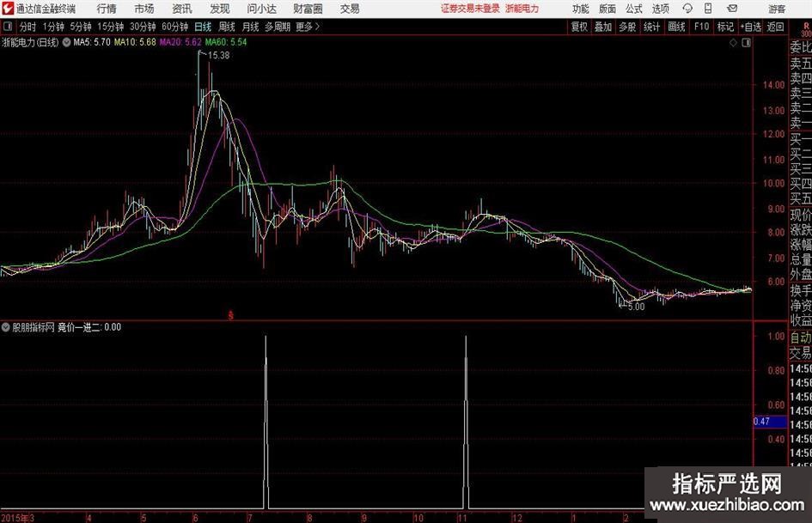812x523 pixels.
Task: Open the settings icon beside 股朋指标网 indicator
Action: point(6,327)
